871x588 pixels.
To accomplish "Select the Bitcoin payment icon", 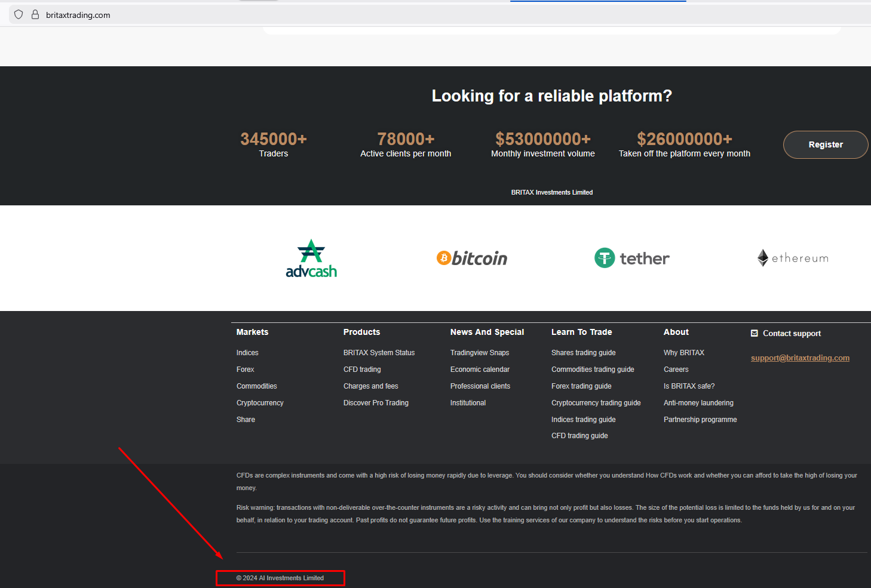I will (x=471, y=258).
